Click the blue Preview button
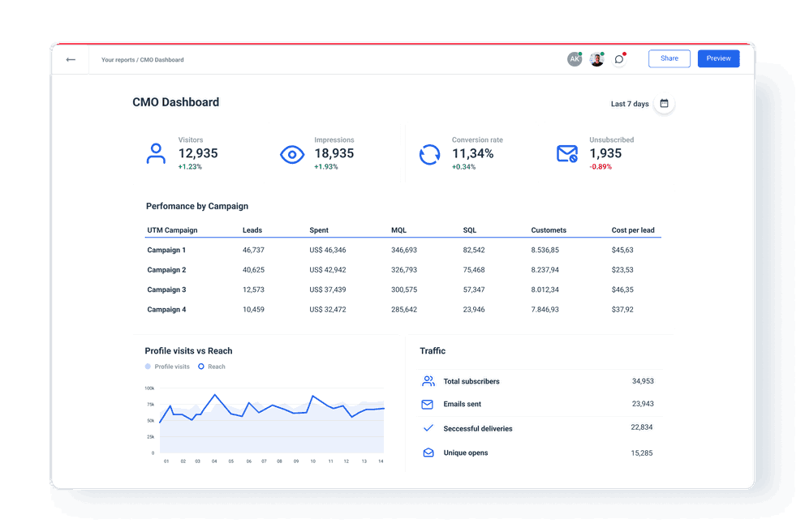The image size is (805, 532). point(718,58)
